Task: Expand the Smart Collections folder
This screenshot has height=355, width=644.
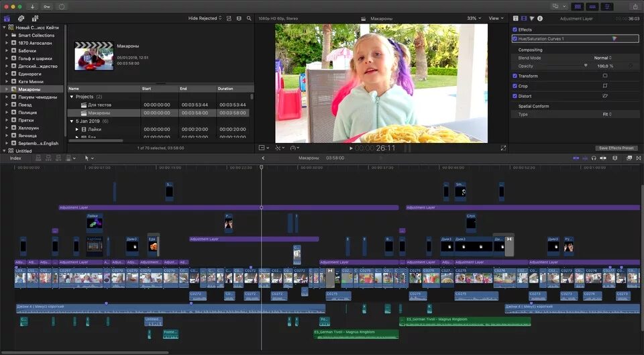Action: tap(7, 36)
